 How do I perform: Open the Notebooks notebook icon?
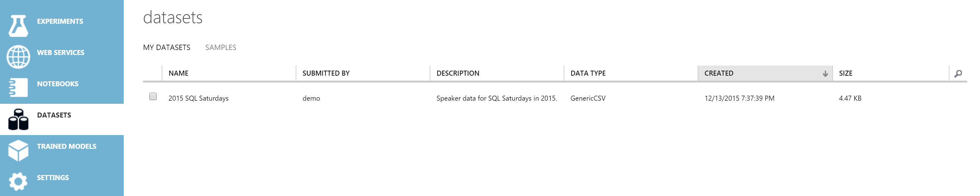pos(18,88)
